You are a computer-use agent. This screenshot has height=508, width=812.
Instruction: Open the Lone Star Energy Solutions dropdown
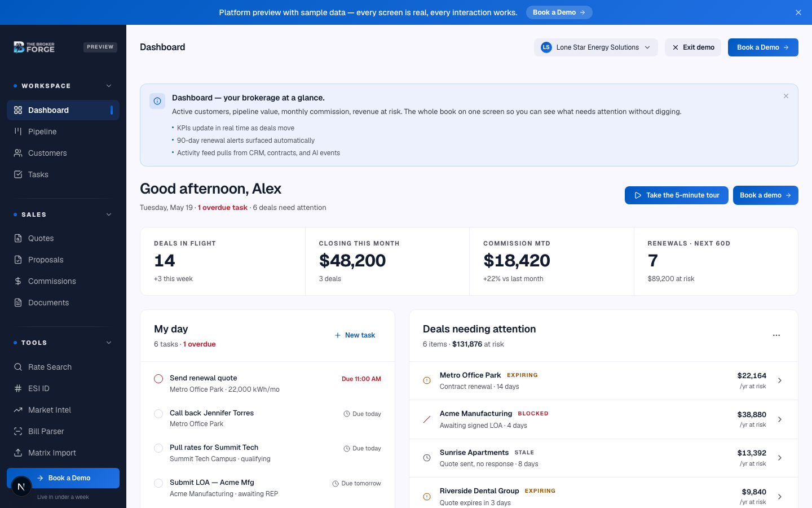pyautogui.click(x=595, y=47)
